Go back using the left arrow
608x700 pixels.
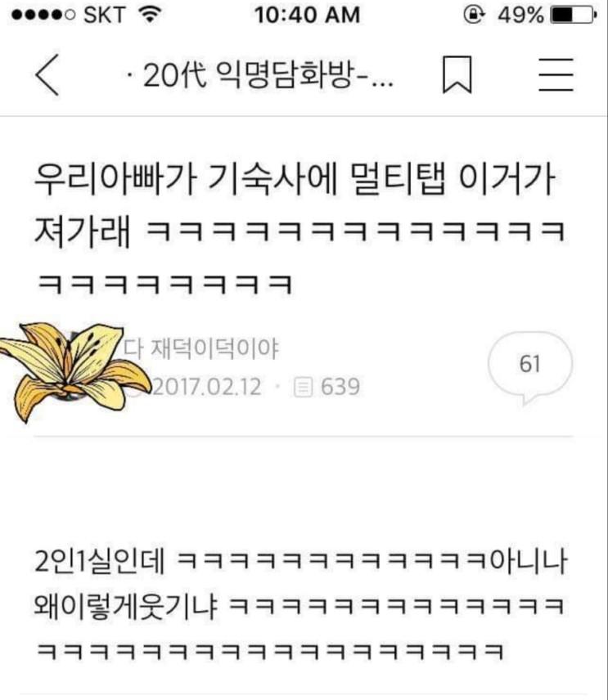click(x=47, y=74)
